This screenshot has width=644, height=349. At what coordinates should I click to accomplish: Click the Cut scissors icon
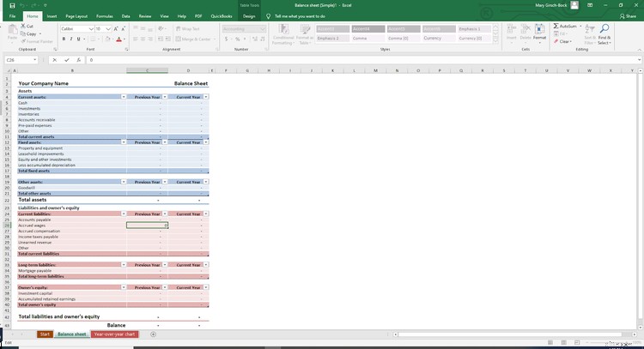(23, 26)
